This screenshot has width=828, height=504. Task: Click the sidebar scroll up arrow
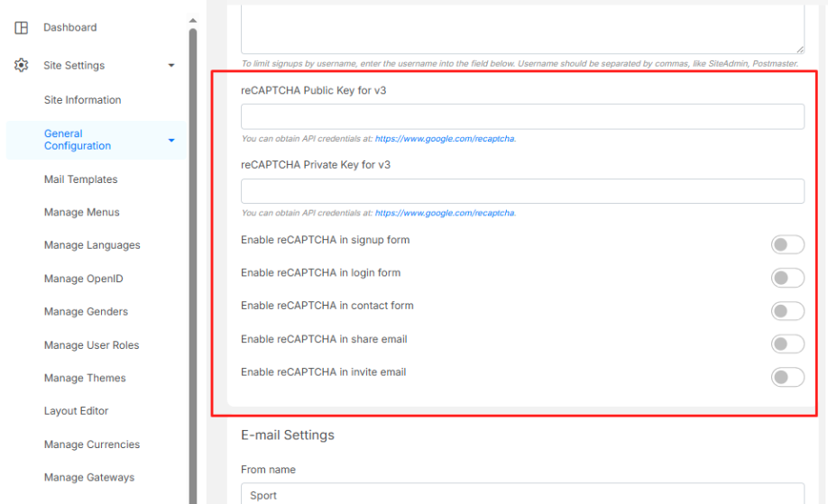coord(192,20)
